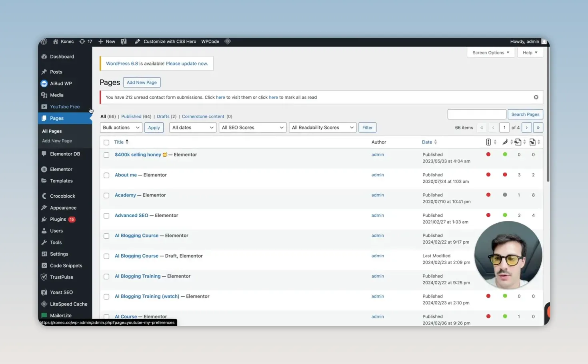The height and width of the screenshot is (364, 588).
Task: Open Tools via its wrench icon
Action: [x=44, y=242]
